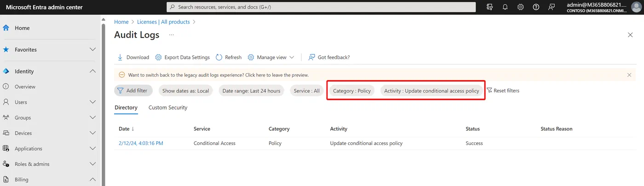Click the Roles & admins icon
Screen dimensions: 644x186
[x=6, y=164]
